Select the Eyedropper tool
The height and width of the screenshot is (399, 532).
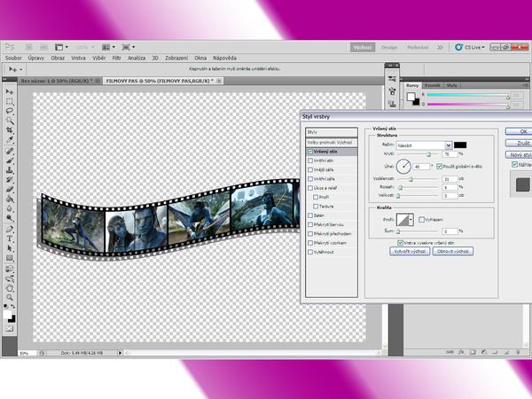pos(10,140)
